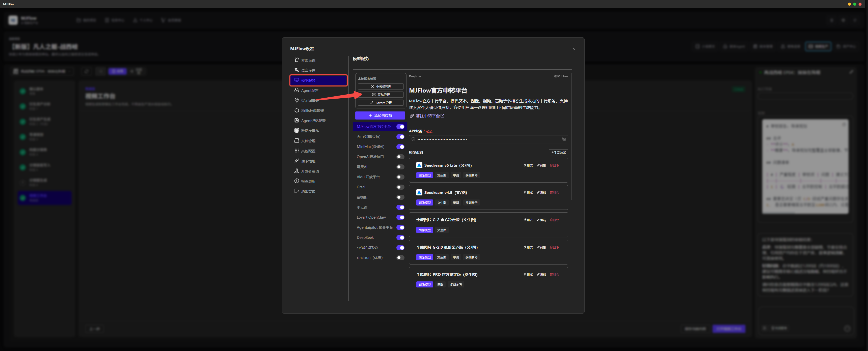Click 测试 on the Seedream v4.5 card
The width and height of the screenshot is (868, 351).
[528, 193]
